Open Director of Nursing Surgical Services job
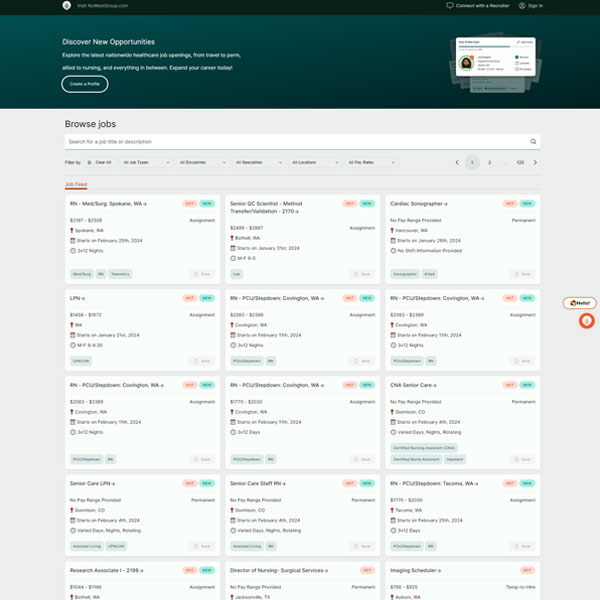This screenshot has height=600, width=600. (x=279, y=571)
